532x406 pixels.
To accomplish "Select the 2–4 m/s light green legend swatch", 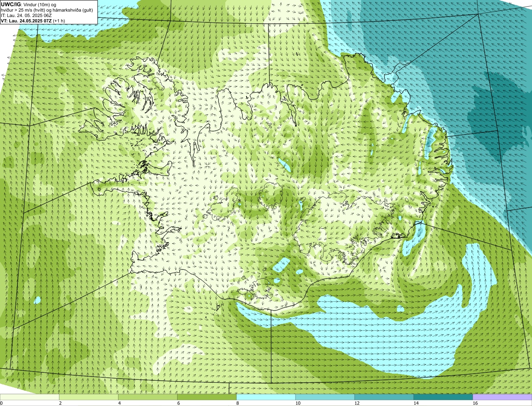I will [x=89, y=397].
